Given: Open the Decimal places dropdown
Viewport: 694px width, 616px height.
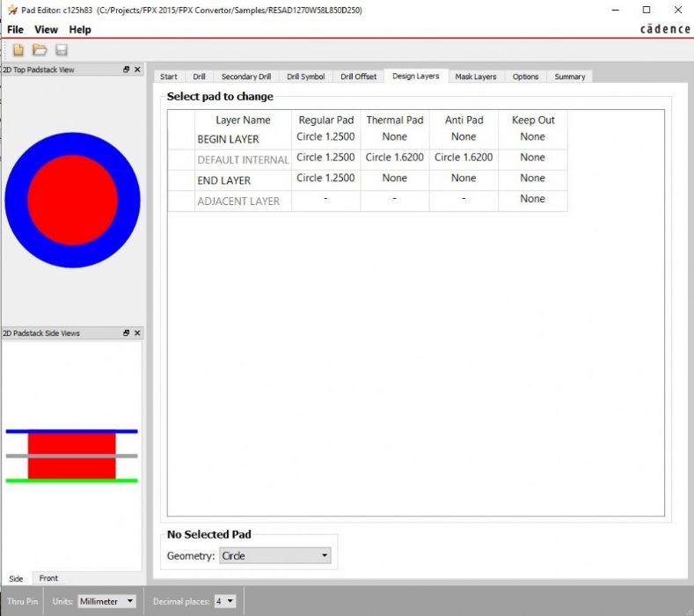Looking at the screenshot, I should coord(224,601).
